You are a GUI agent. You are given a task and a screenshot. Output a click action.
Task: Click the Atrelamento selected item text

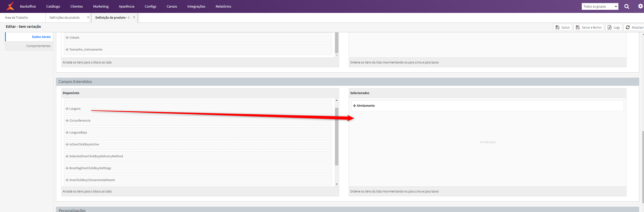click(x=366, y=105)
